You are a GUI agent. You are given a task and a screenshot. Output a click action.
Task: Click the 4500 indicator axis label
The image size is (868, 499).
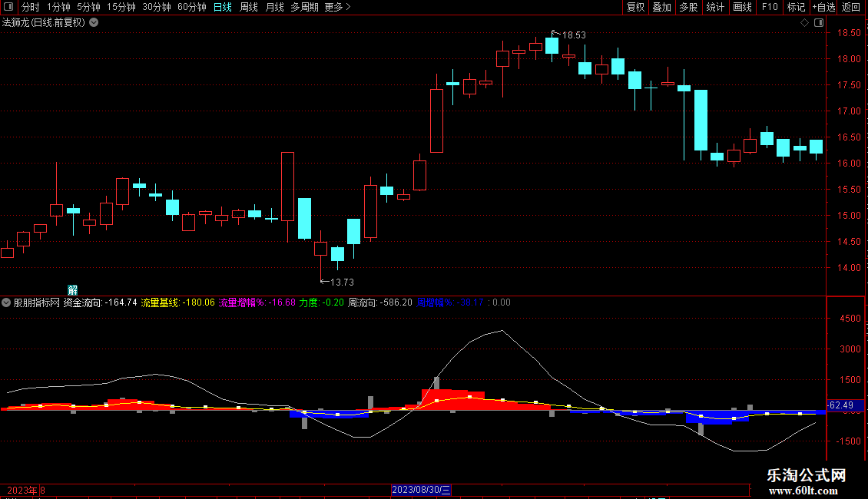coord(850,319)
